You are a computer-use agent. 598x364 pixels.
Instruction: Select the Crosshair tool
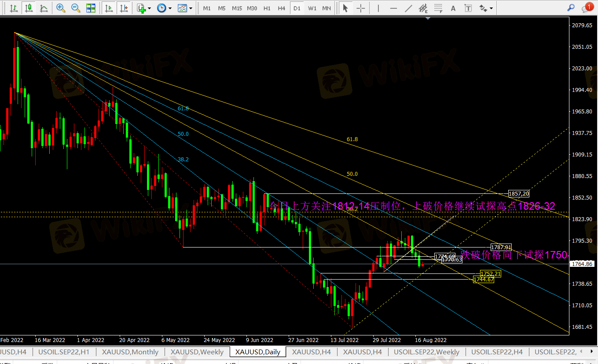(360, 8)
